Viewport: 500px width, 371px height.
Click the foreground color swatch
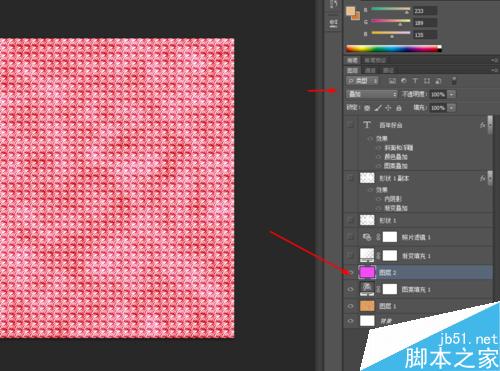351,12
